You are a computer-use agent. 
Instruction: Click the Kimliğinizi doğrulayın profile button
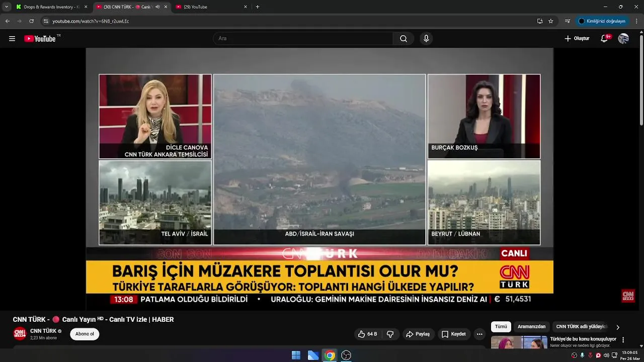point(602,21)
